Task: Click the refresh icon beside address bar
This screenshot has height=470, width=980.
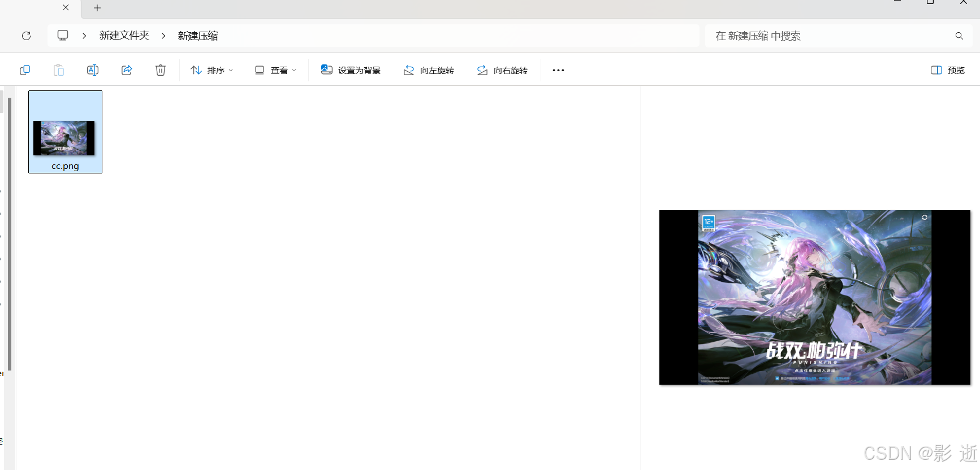Action: (x=26, y=36)
